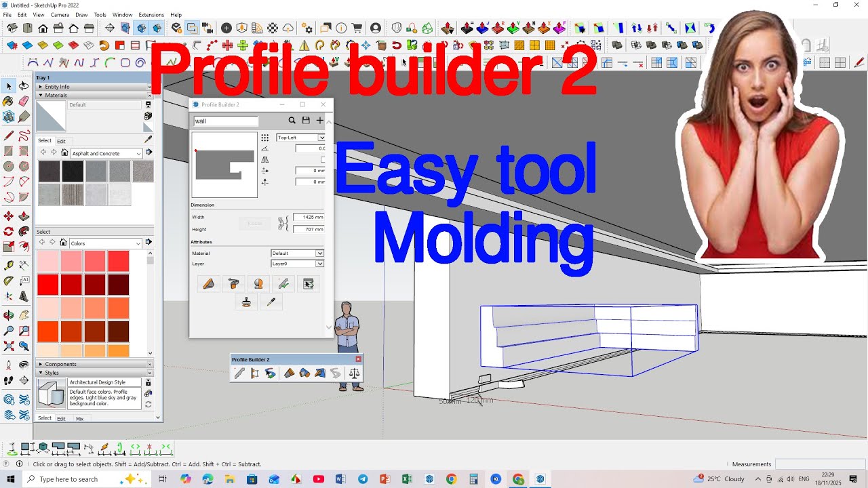Select the pure black asphalt swatch

(73, 171)
